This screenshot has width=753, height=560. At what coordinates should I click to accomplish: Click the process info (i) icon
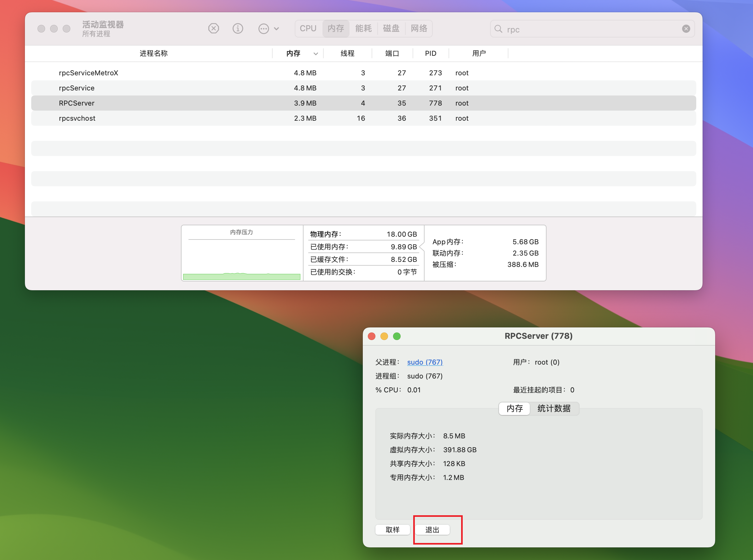(x=238, y=28)
